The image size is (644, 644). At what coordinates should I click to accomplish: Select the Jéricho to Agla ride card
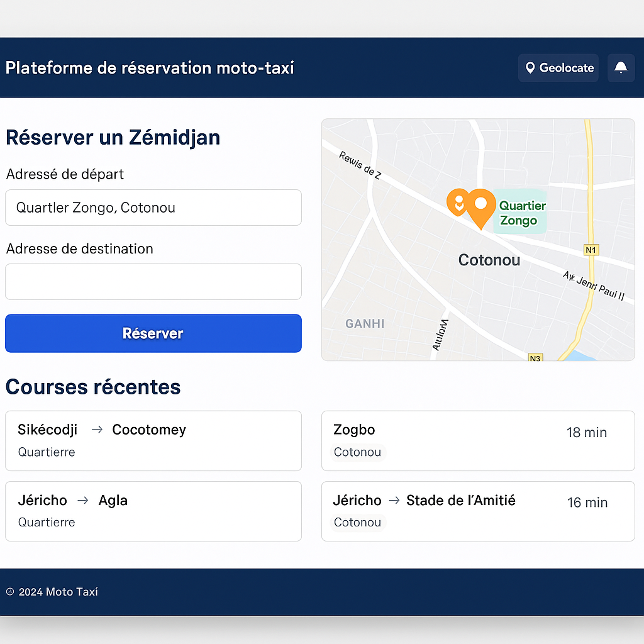click(153, 511)
